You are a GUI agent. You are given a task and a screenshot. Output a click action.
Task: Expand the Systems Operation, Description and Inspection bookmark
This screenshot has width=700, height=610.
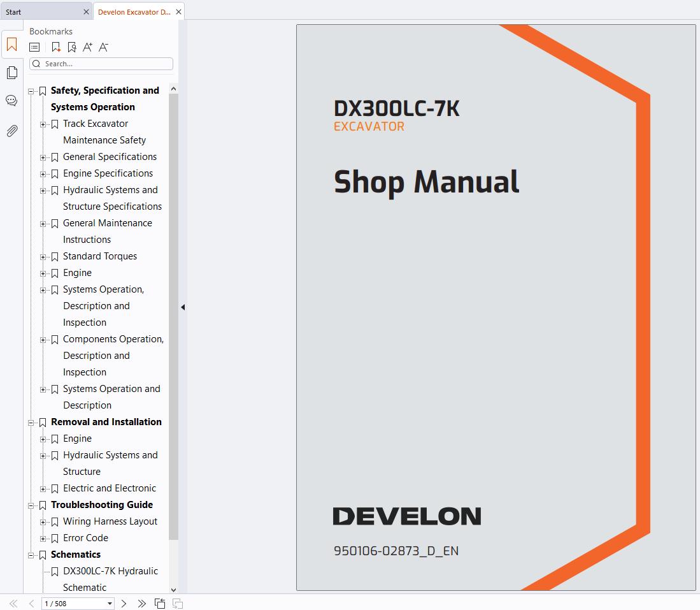click(43, 290)
